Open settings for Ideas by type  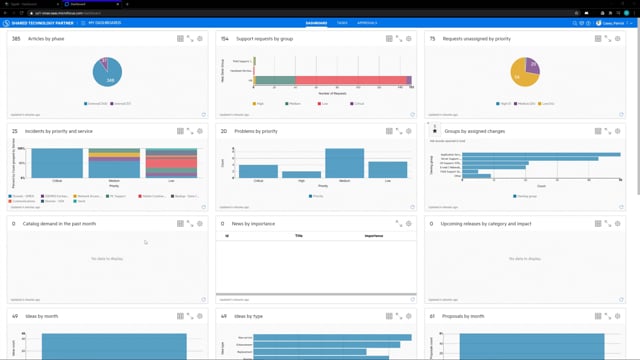409,316
